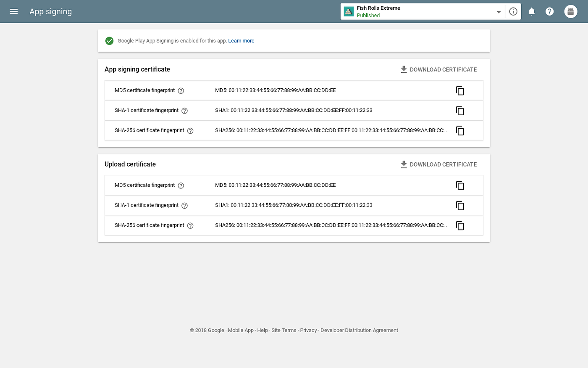
Task: Copy App signing MD5 fingerprint
Action: pyautogui.click(x=460, y=91)
